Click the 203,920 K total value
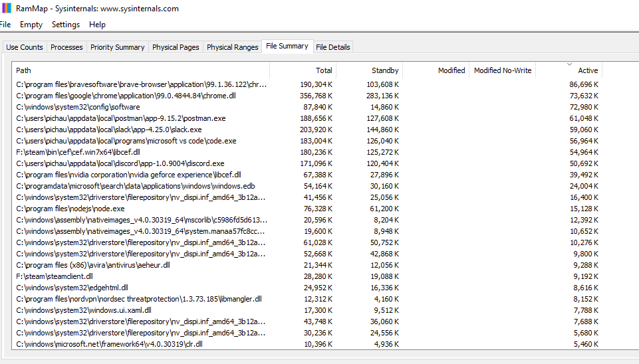 coord(316,130)
